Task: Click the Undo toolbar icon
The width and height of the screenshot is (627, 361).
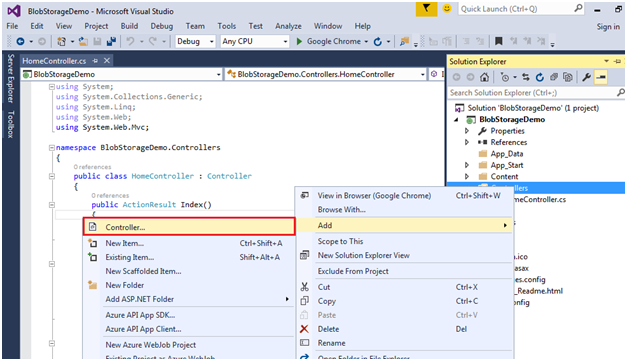Action: pos(130,41)
